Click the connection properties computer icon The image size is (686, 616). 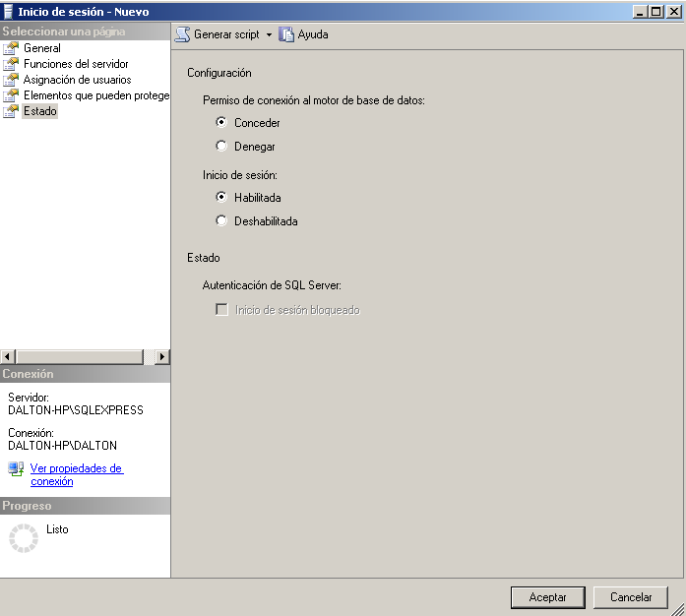[16, 469]
